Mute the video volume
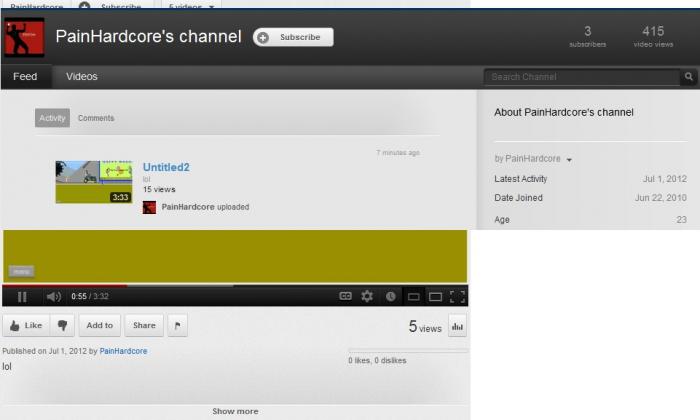 point(54,296)
